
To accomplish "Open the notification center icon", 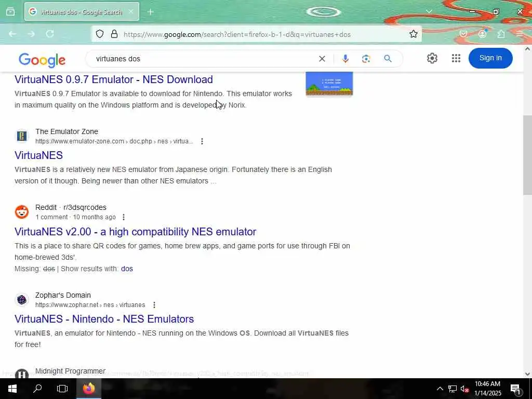I will (515, 389).
